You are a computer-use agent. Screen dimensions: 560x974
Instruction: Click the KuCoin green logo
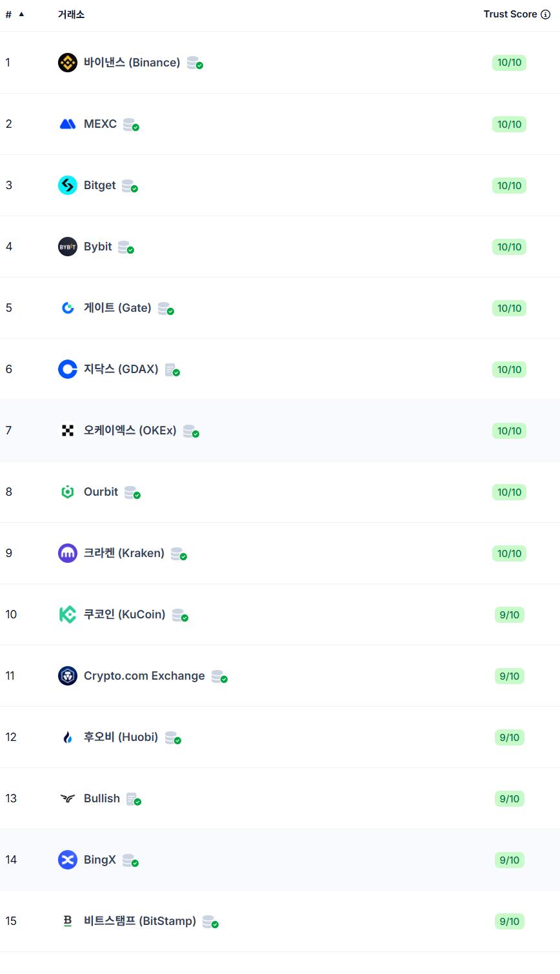(x=68, y=614)
